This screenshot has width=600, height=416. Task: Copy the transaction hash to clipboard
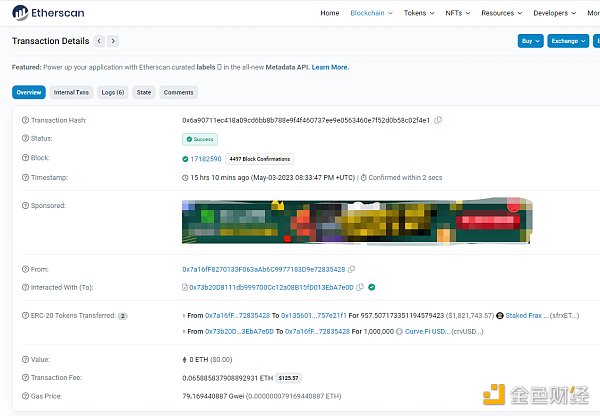coord(438,120)
